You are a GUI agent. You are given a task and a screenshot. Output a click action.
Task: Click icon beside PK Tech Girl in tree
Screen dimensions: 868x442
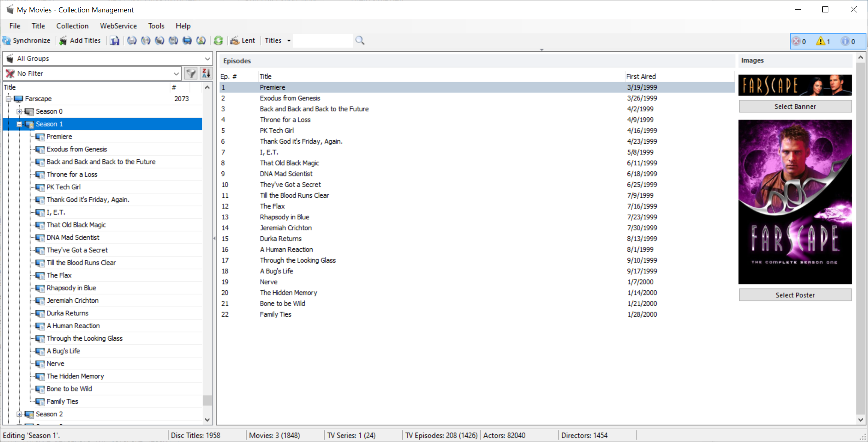pos(40,187)
